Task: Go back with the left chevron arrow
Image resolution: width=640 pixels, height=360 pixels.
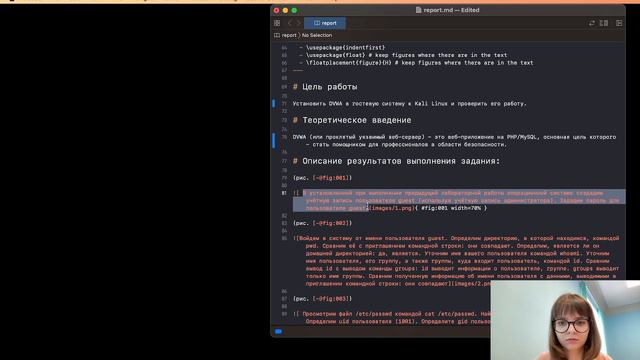Action: pyautogui.click(x=290, y=23)
